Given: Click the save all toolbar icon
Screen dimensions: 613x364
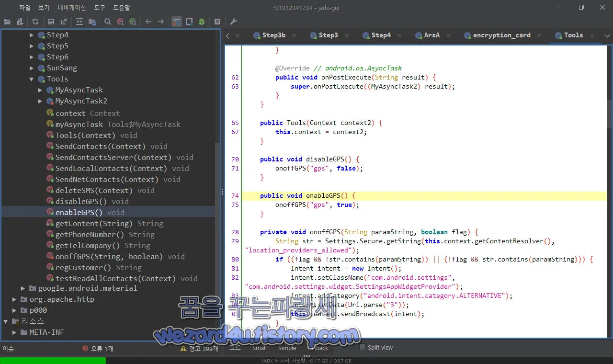Looking at the screenshot, I should point(51,22).
